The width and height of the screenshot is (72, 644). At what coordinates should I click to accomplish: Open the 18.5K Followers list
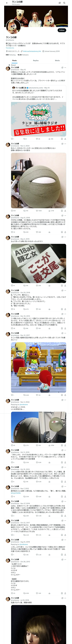point(23,55)
